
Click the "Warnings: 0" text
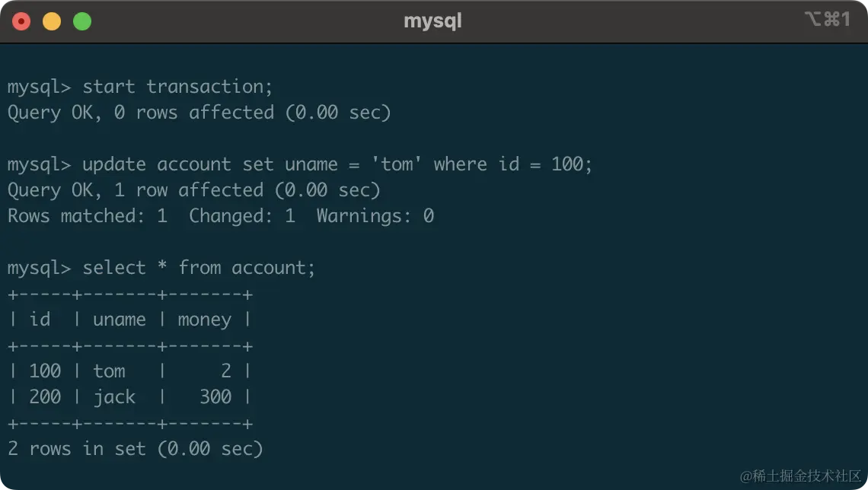pos(375,216)
